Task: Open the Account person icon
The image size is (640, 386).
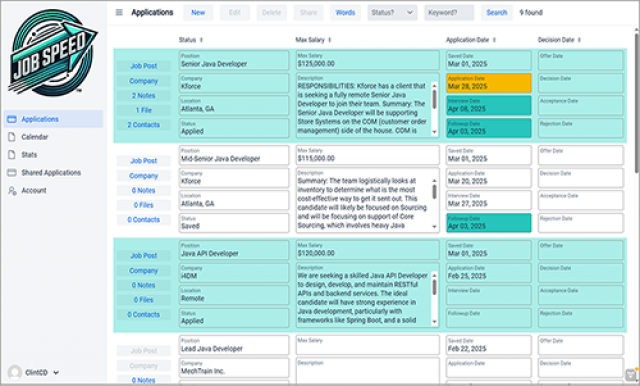Action: [x=12, y=191]
